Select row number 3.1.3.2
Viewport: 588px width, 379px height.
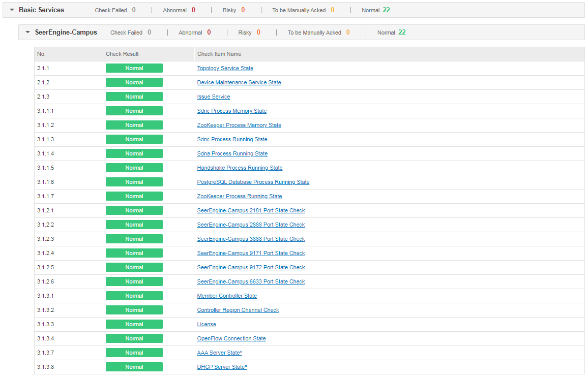click(45, 310)
